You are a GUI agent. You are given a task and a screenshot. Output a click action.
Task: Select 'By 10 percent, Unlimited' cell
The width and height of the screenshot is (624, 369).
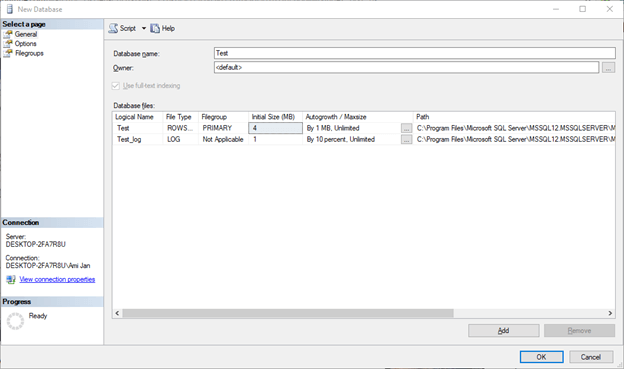352,139
